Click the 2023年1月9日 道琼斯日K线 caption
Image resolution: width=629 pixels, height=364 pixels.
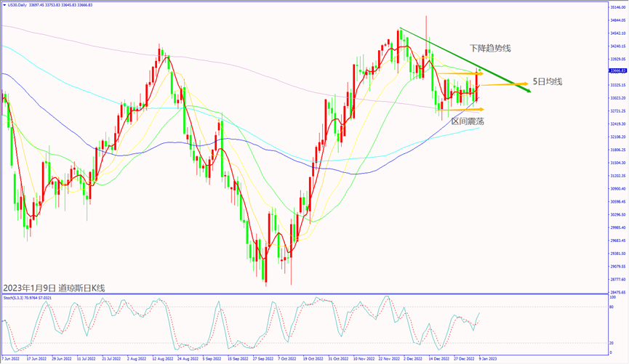click(x=54, y=288)
